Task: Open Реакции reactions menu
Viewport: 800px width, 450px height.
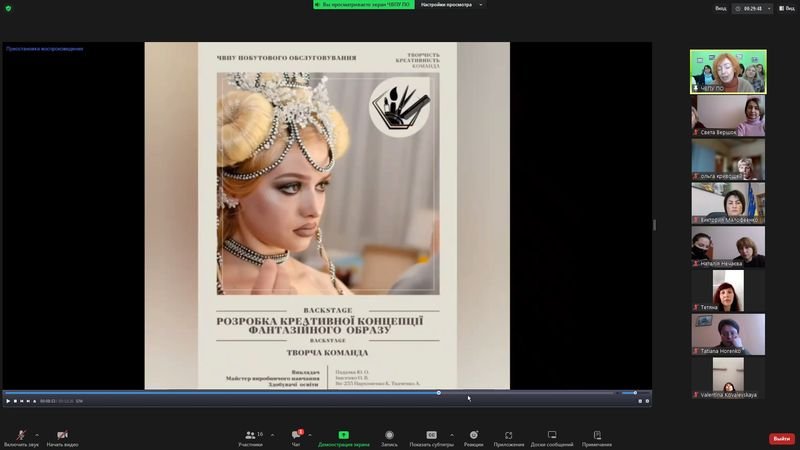Action: (x=473, y=436)
